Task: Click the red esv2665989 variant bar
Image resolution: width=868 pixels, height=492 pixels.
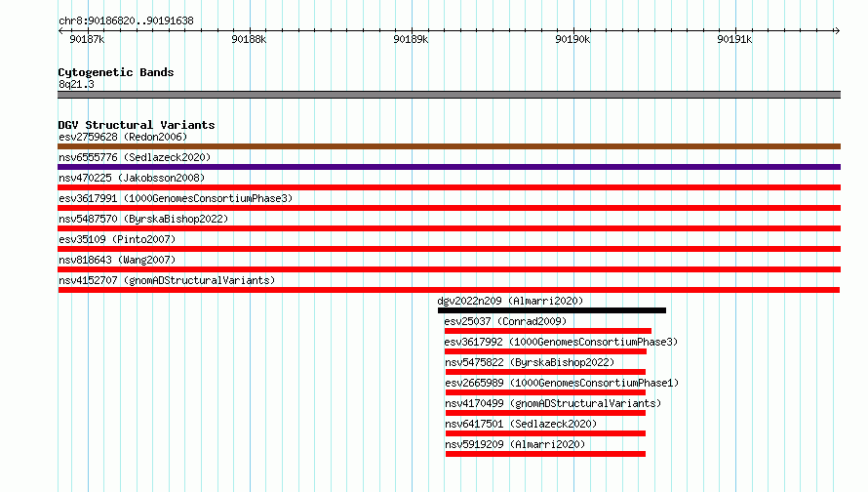Action: (x=545, y=392)
